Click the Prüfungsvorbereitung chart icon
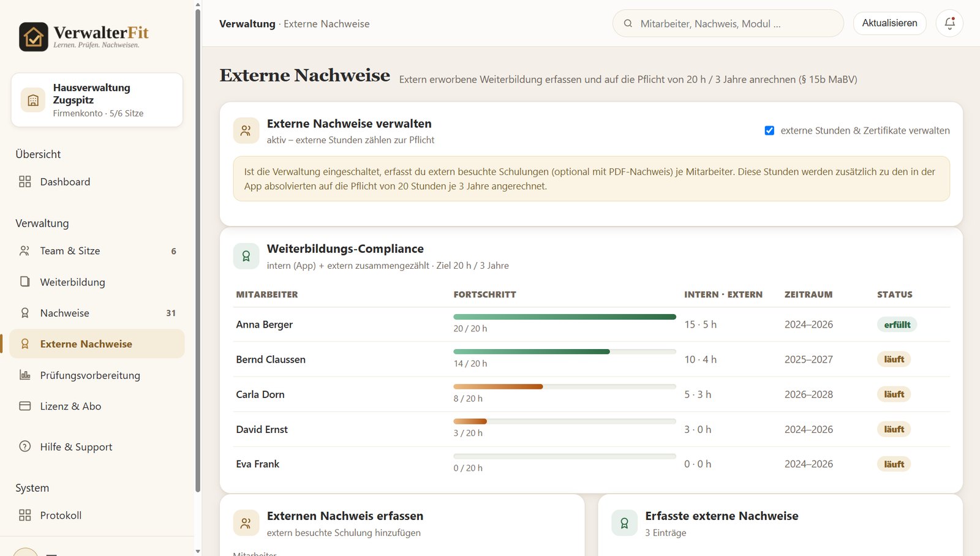 pos(24,375)
